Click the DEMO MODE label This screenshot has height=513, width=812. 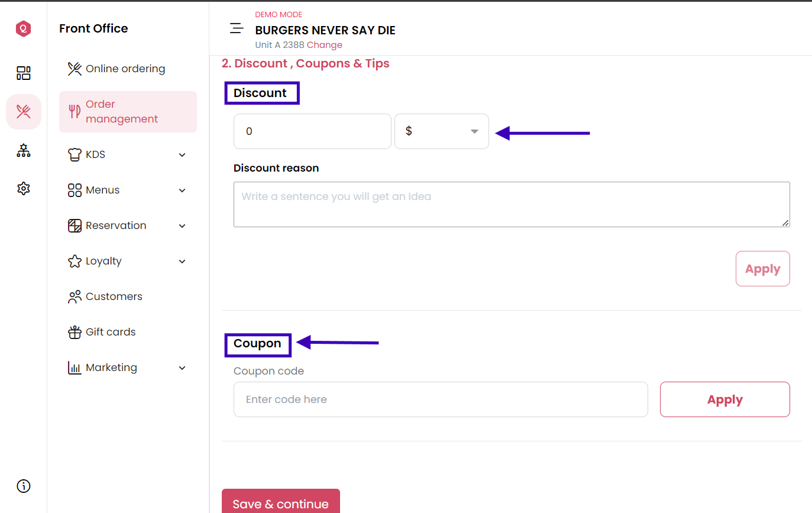(x=279, y=15)
